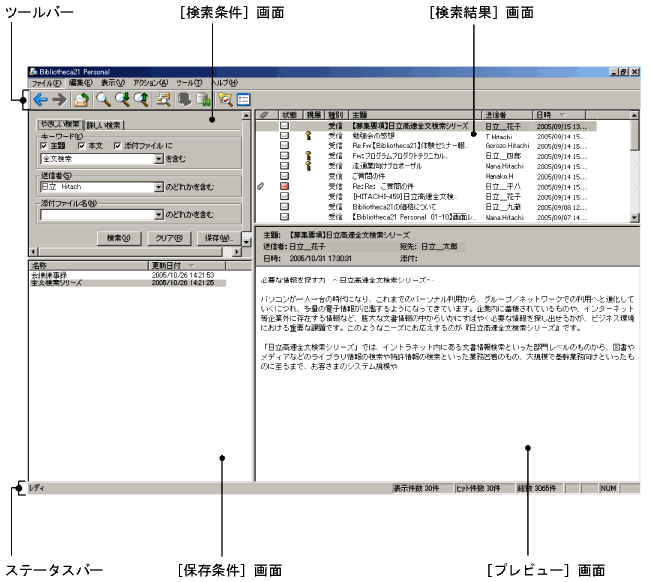Select the mail 勉強会の感想
This screenshot has width=652, height=582.
pyautogui.click(x=373, y=136)
